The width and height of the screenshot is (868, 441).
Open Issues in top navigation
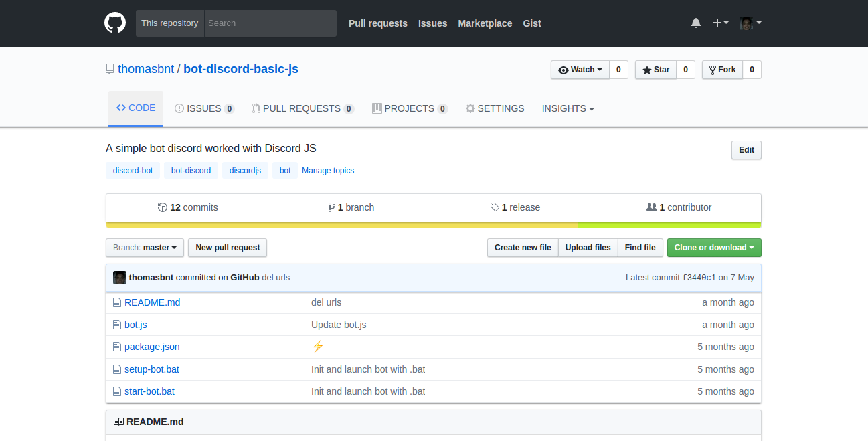coord(433,23)
